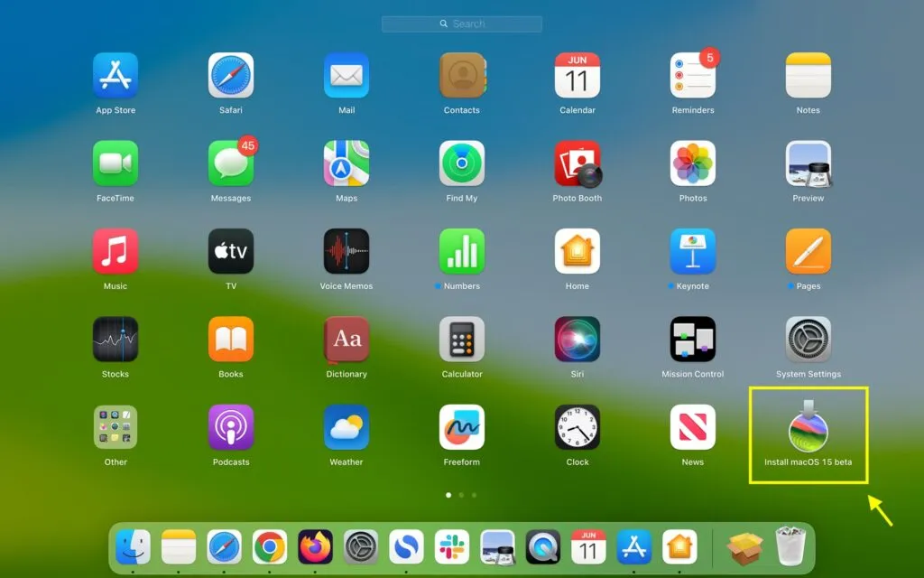Image resolution: width=924 pixels, height=578 pixels.
Task: Open the Mail app icon
Action: [x=346, y=76]
